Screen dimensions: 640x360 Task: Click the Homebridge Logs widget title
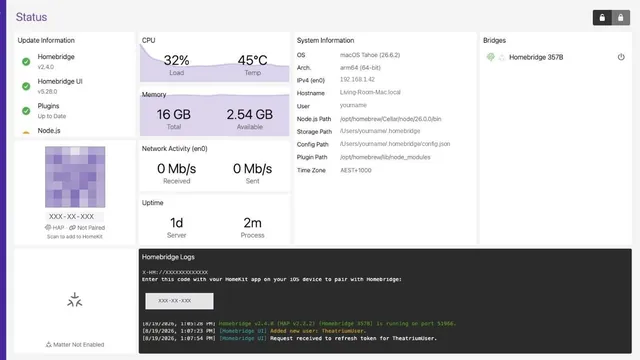pos(168,257)
